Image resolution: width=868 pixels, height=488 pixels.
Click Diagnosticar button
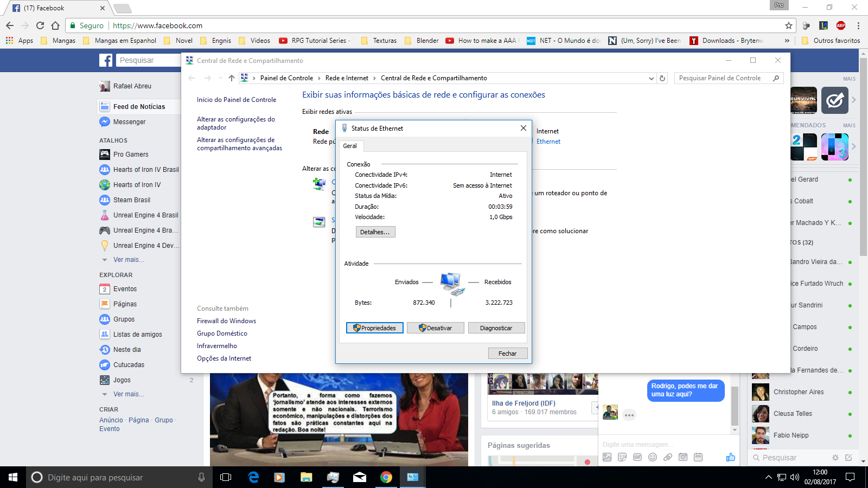[x=496, y=328]
